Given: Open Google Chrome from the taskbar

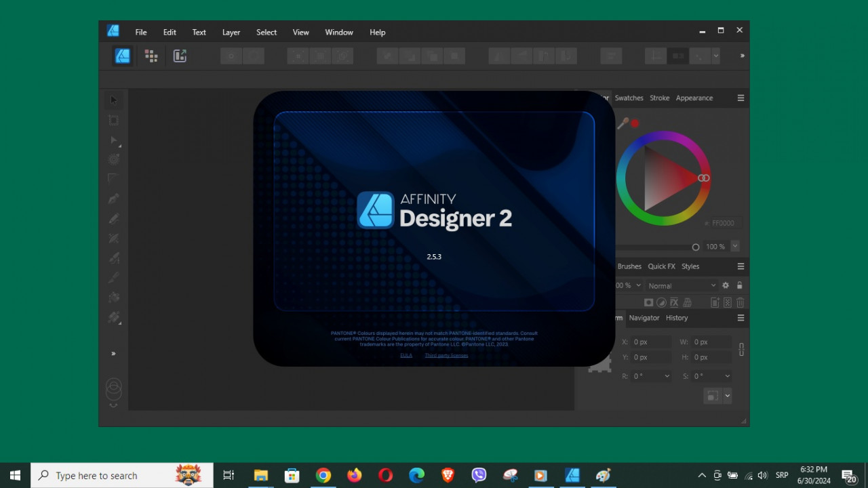Looking at the screenshot, I should tap(323, 476).
